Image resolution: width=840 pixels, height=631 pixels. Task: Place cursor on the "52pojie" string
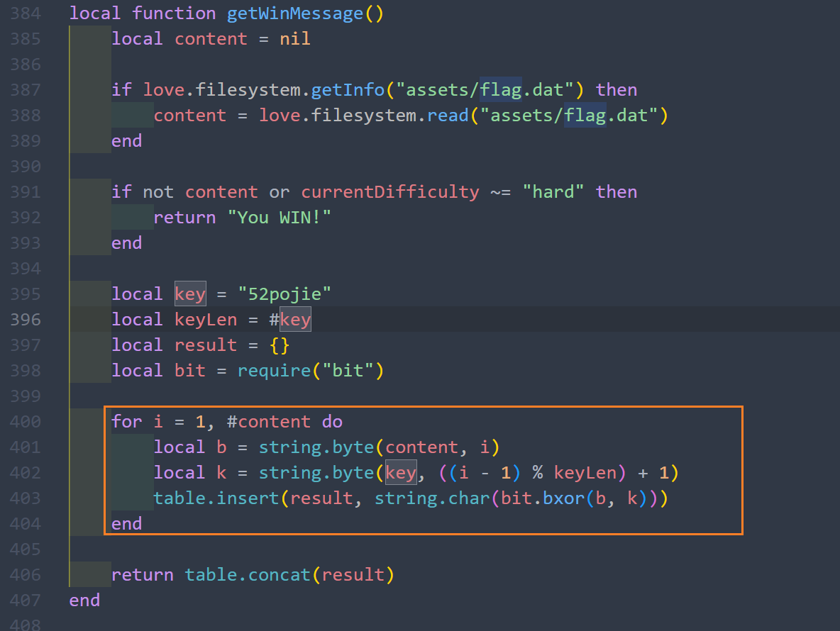point(284,294)
